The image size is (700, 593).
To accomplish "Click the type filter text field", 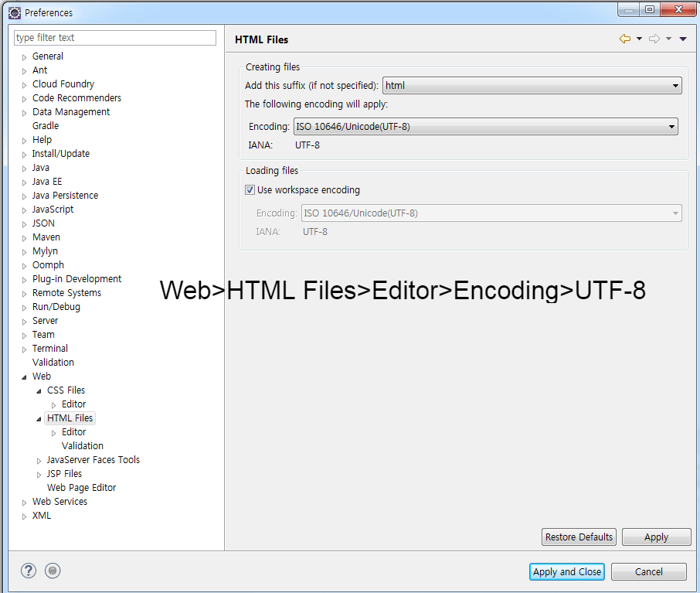I will click(x=115, y=38).
